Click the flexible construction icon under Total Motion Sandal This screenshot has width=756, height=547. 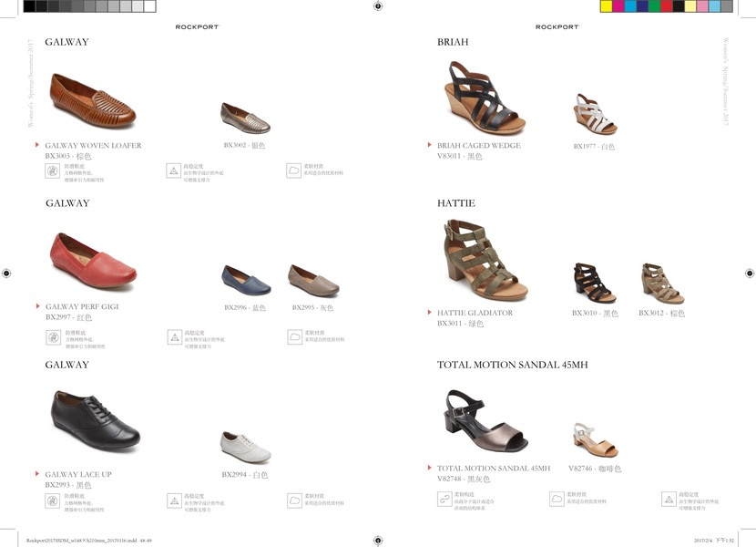[x=444, y=500]
